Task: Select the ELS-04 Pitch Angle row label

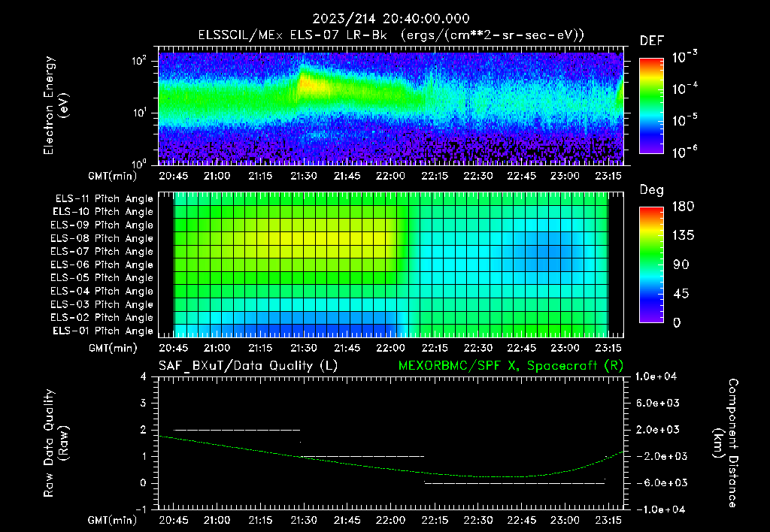Action: tap(102, 291)
